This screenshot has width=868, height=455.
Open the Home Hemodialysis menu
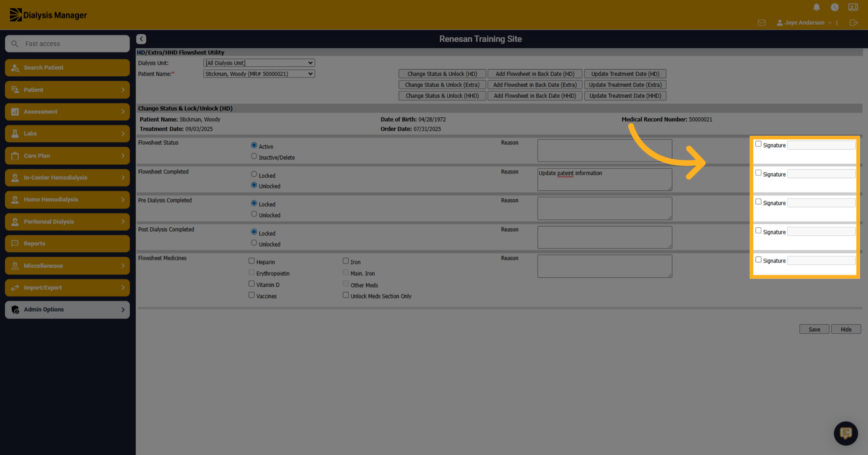[67, 200]
